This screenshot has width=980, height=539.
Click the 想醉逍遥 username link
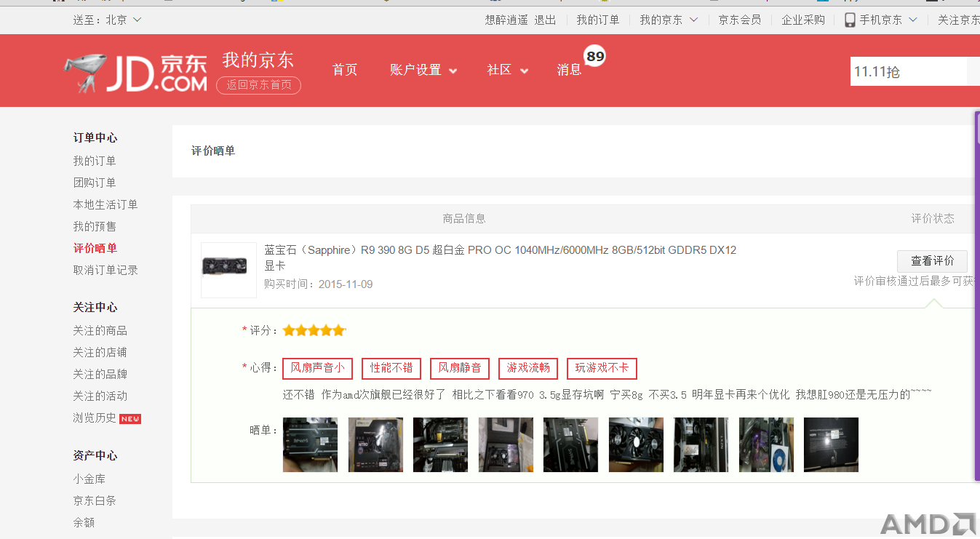coord(506,20)
